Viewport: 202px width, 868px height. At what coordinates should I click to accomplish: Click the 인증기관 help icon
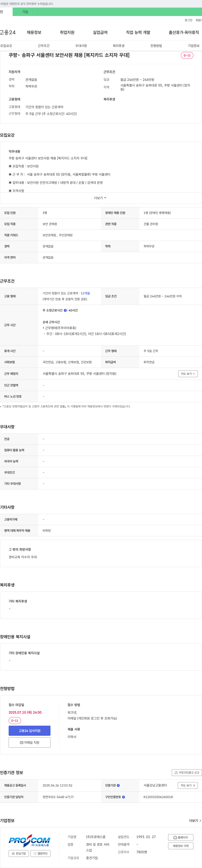118,785
